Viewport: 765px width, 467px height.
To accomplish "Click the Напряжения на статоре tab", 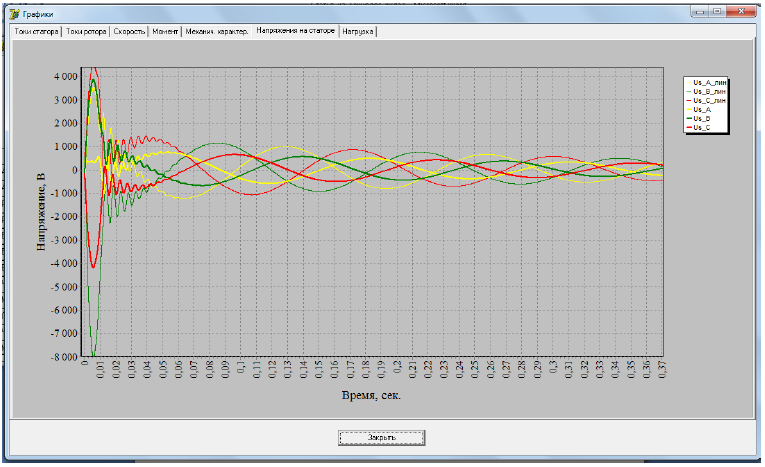I will pyautogui.click(x=295, y=32).
